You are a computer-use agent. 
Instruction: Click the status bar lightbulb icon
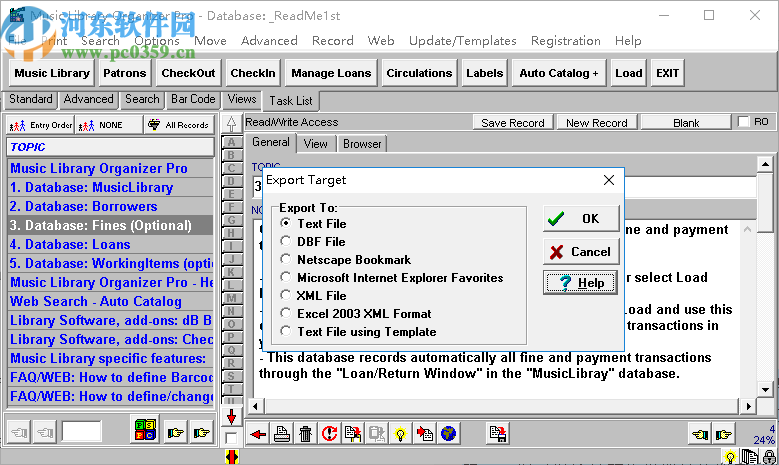(x=730, y=457)
